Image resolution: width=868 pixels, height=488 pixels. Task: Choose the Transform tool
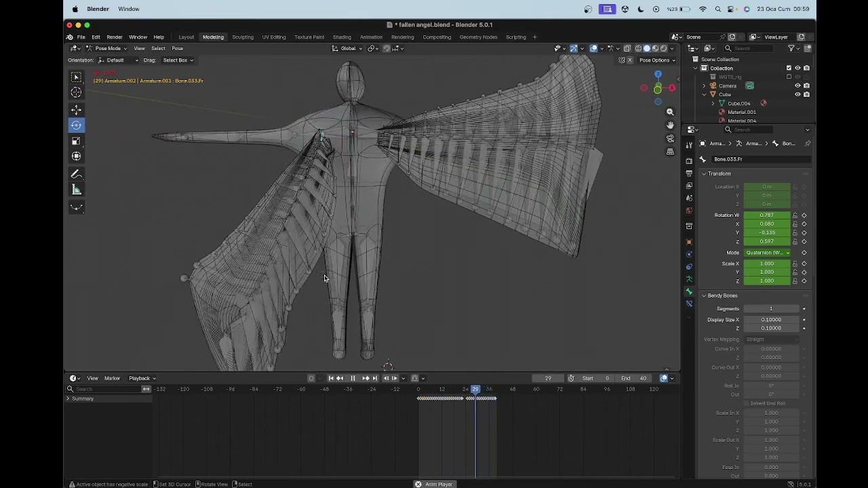click(76, 157)
